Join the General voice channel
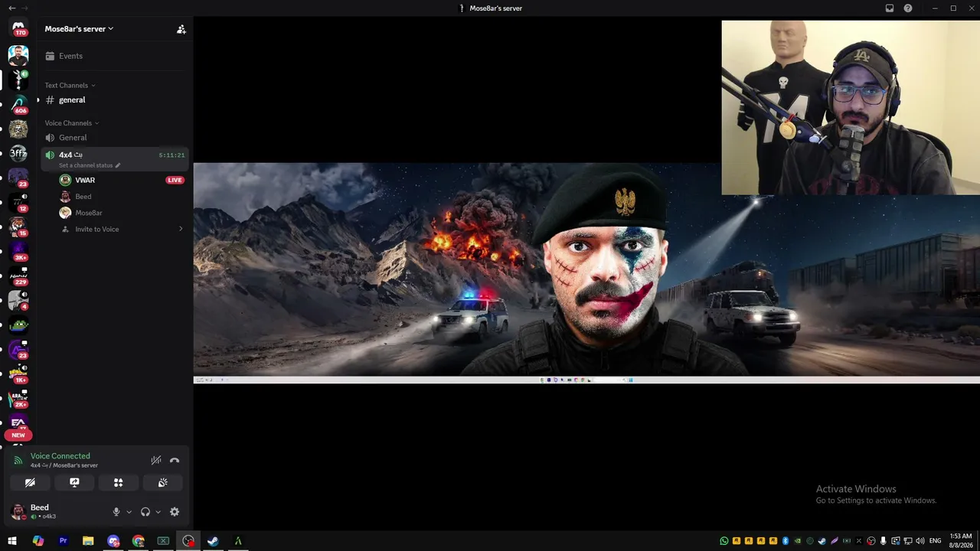 pyautogui.click(x=115, y=138)
